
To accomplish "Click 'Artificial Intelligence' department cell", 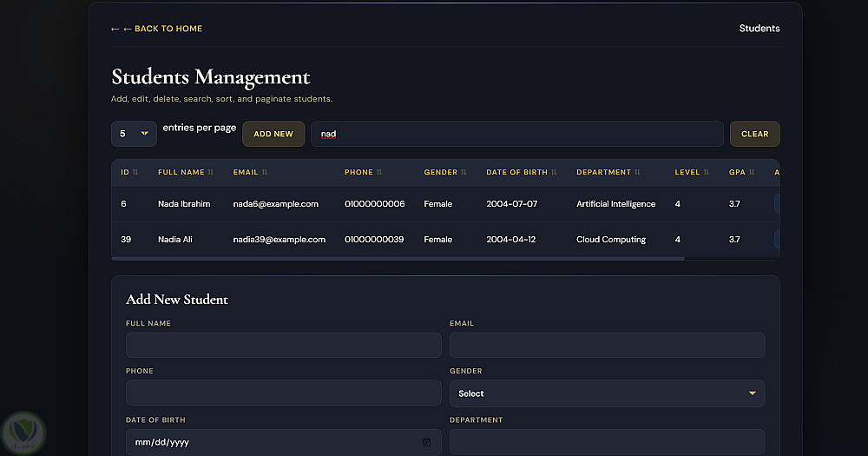I will point(616,204).
